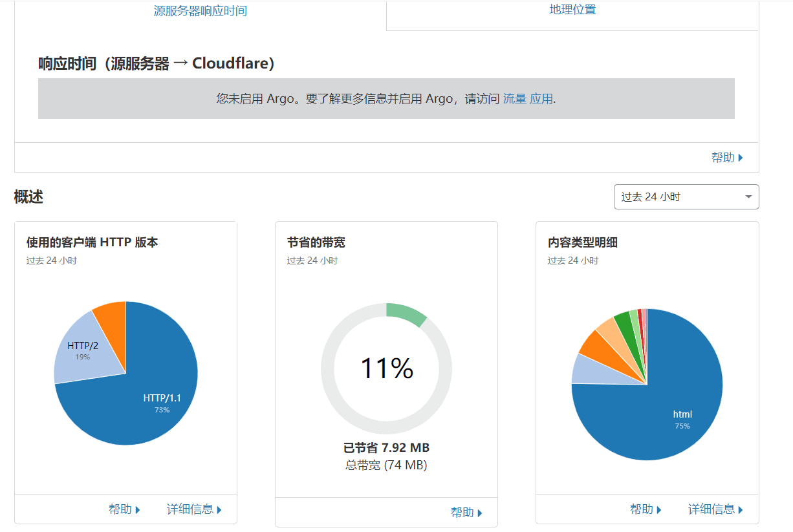Click the arrow icon beside 详细信息 in content card
Viewport: 793px width, 532px height.
click(x=741, y=510)
